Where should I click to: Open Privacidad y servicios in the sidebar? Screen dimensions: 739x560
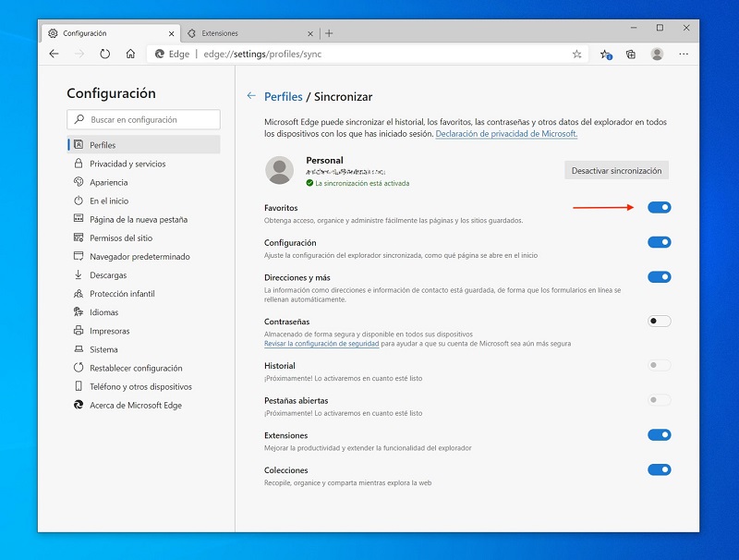tap(143, 164)
